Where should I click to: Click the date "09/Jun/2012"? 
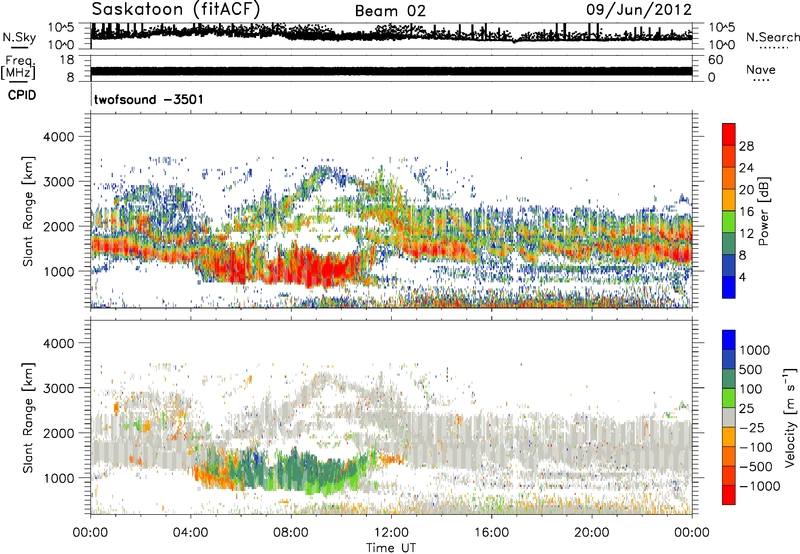point(639,10)
